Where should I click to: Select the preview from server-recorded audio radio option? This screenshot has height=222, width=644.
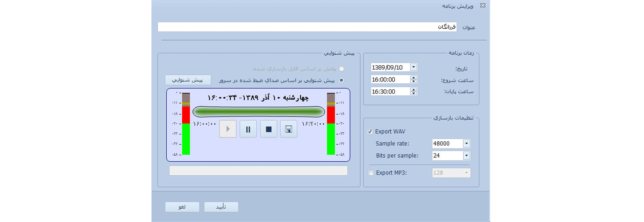click(x=342, y=80)
